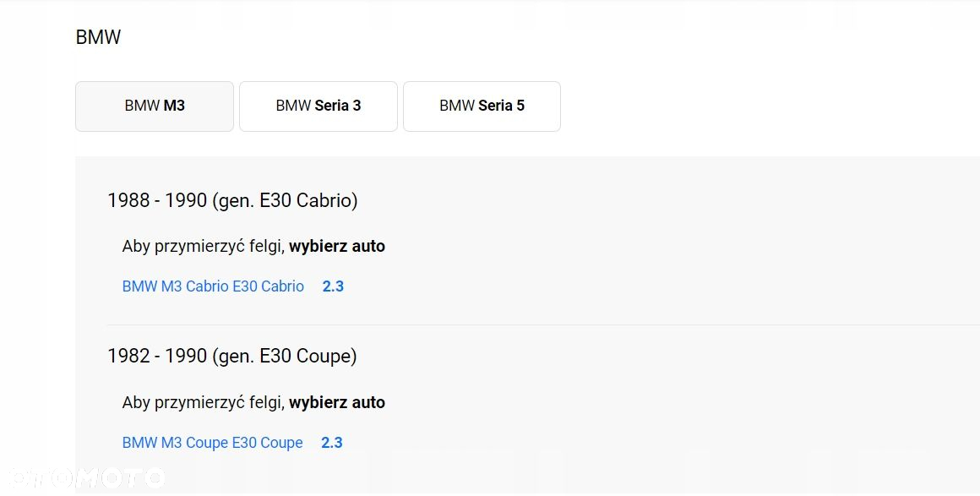Click the 1982 - 1990 year range text

(x=157, y=356)
